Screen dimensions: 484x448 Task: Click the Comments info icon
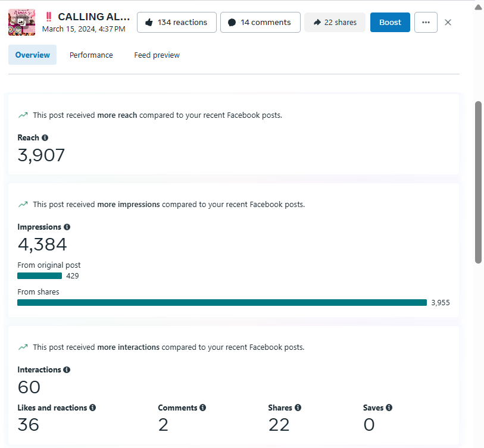tap(203, 408)
